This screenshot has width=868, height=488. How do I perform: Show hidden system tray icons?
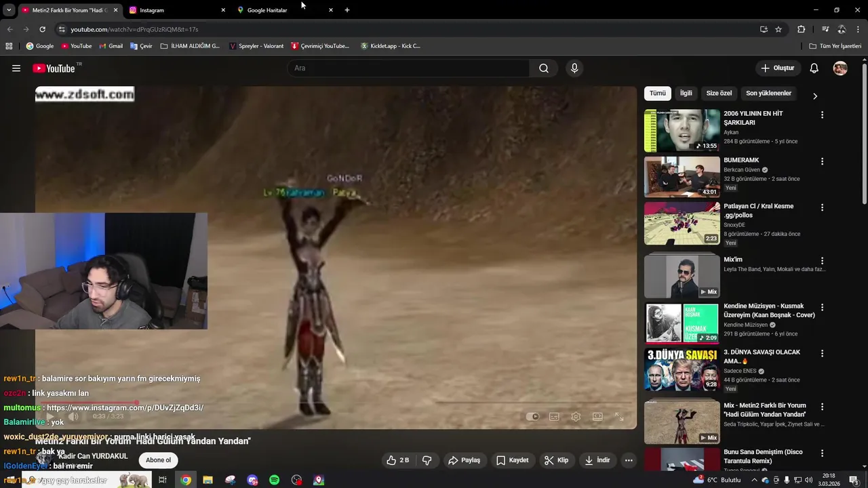754,480
